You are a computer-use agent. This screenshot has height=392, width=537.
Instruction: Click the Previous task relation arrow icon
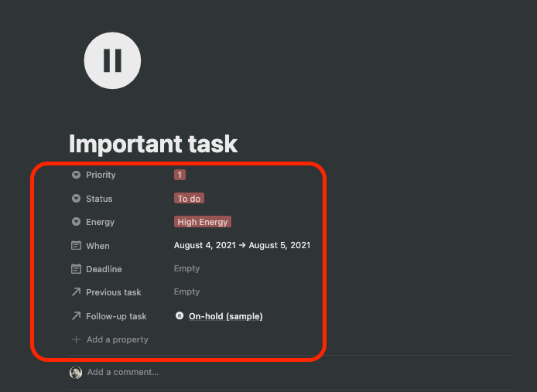(76, 292)
